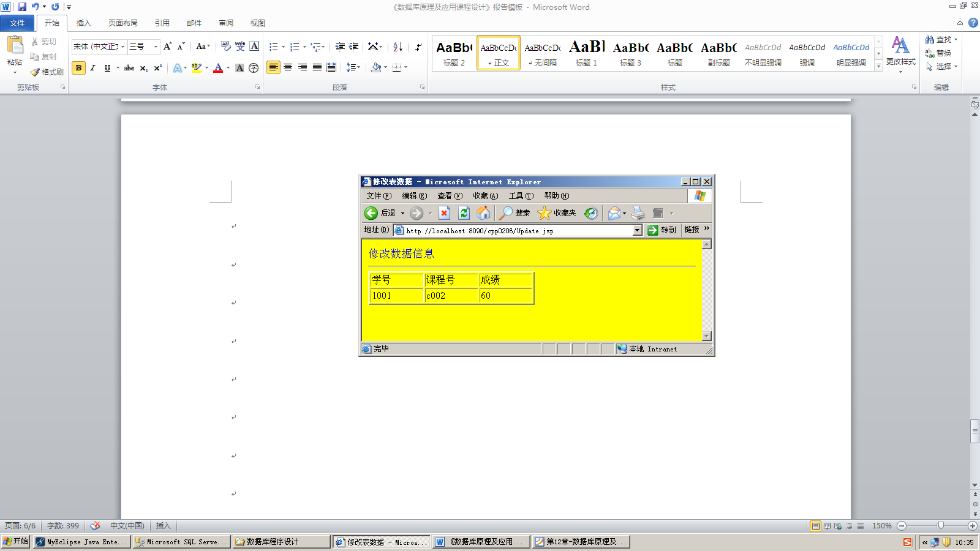Open the line spacing dropdown
This screenshot has height=551, width=980.
point(353,67)
